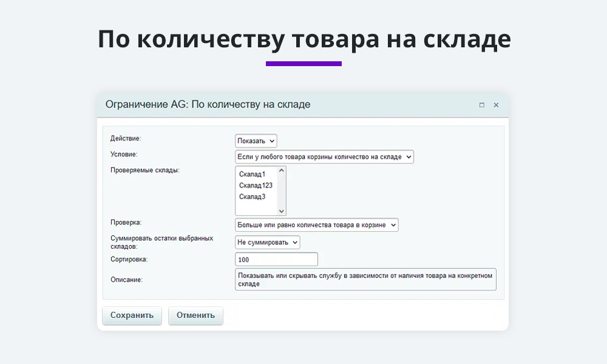Click the heading По количеству товара на складе
This screenshot has width=607, height=364.
(x=303, y=38)
